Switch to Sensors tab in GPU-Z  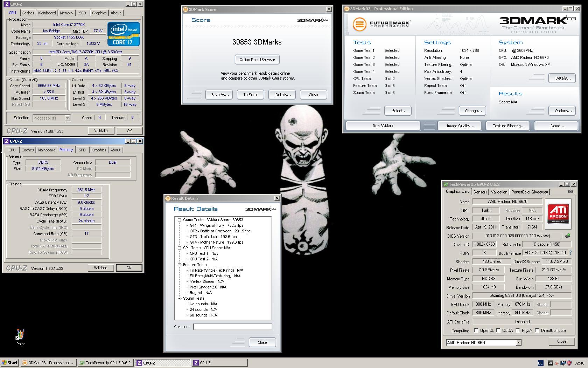(x=480, y=192)
